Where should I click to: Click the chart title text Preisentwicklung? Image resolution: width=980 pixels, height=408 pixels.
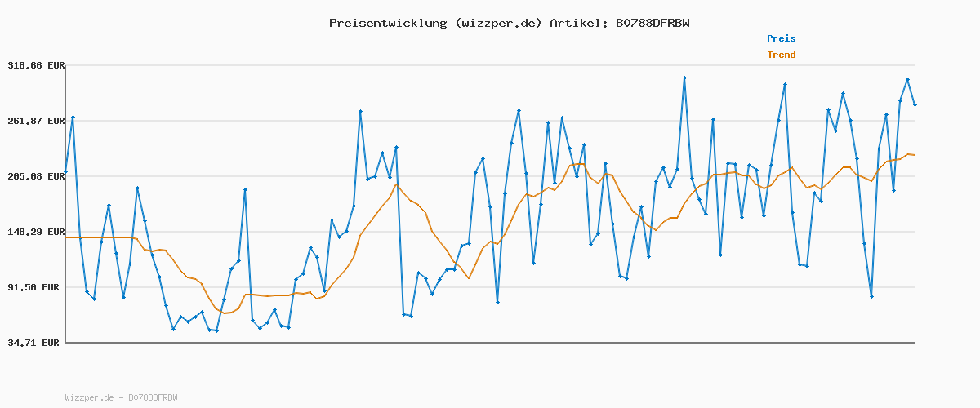coord(388,23)
